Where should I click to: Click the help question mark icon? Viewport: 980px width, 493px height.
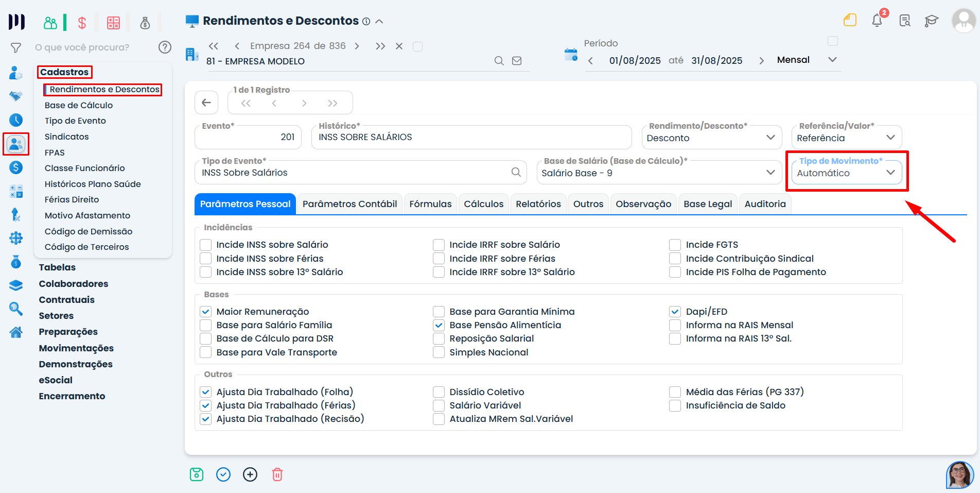click(165, 47)
